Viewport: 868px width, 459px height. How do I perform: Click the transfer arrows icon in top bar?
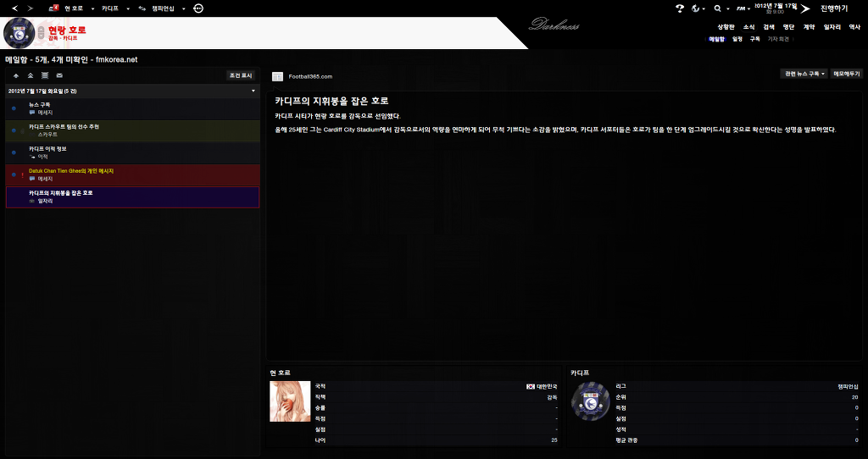coord(142,8)
